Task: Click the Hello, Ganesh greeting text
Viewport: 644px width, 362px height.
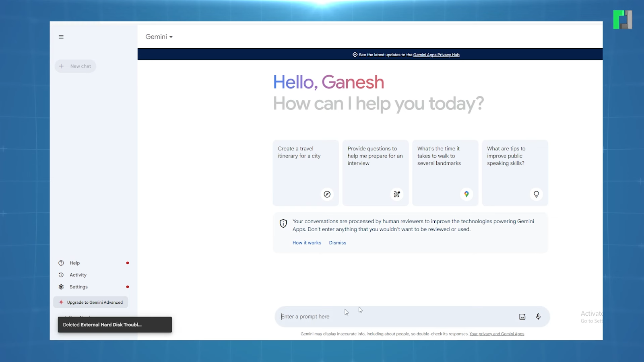Action: [328, 82]
